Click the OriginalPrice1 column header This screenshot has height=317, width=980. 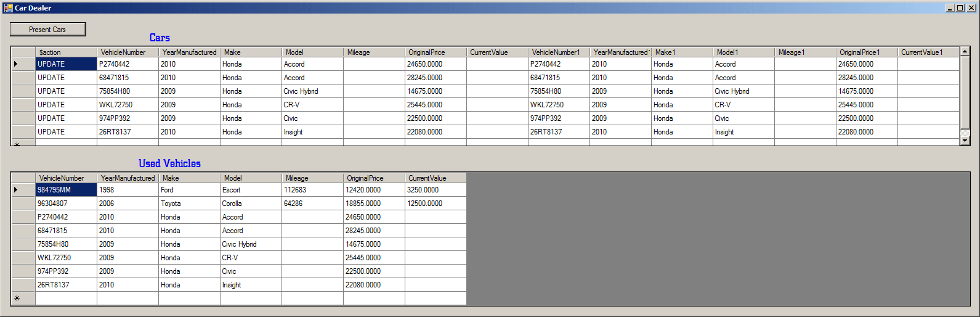pyautogui.click(x=867, y=52)
